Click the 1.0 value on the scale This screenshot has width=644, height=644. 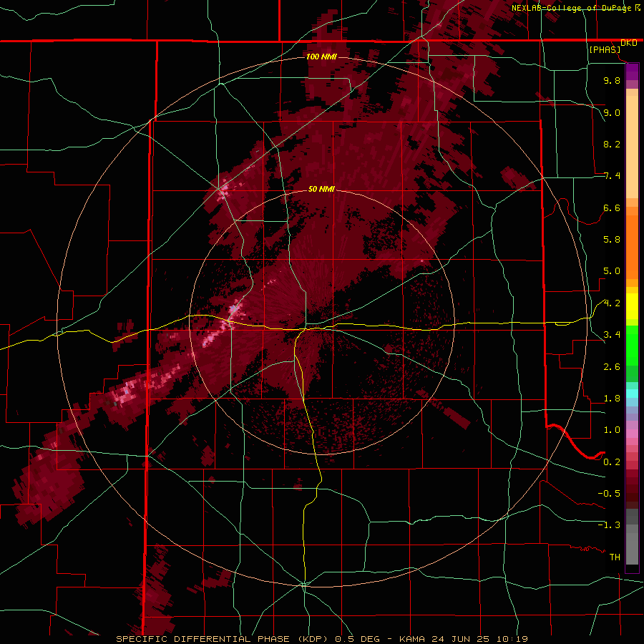coord(612,430)
